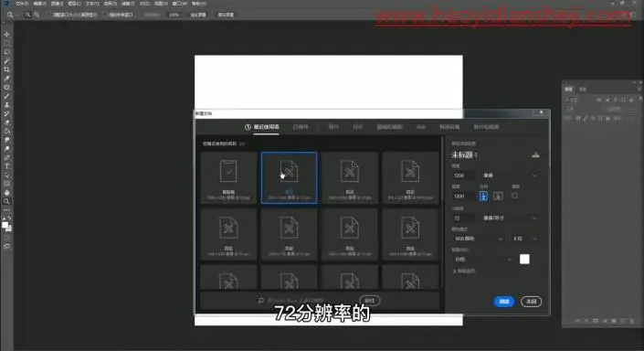This screenshot has height=351, width=644.
Task: Select the Spot Healing Brush tool
Action: [6, 87]
